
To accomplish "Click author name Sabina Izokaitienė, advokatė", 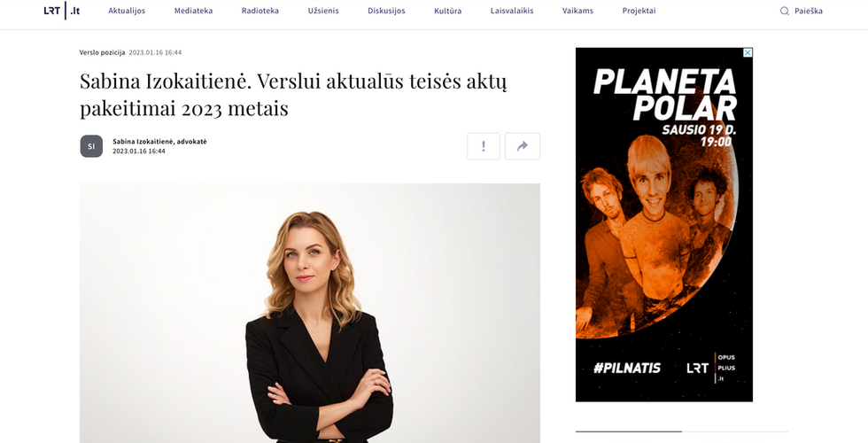I will pyautogui.click(x=159, y=142).
